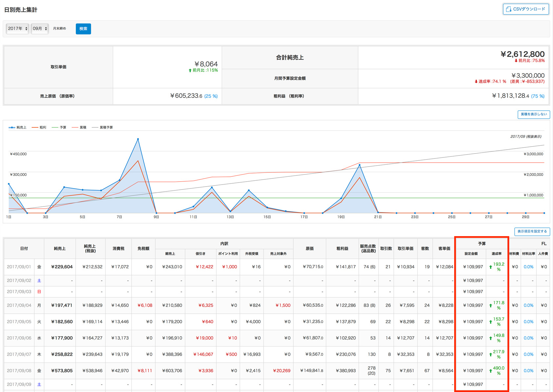This screenshot has width=553, height=392.
Task: Click the 純売上 column header
Action: tap(60, 249)
